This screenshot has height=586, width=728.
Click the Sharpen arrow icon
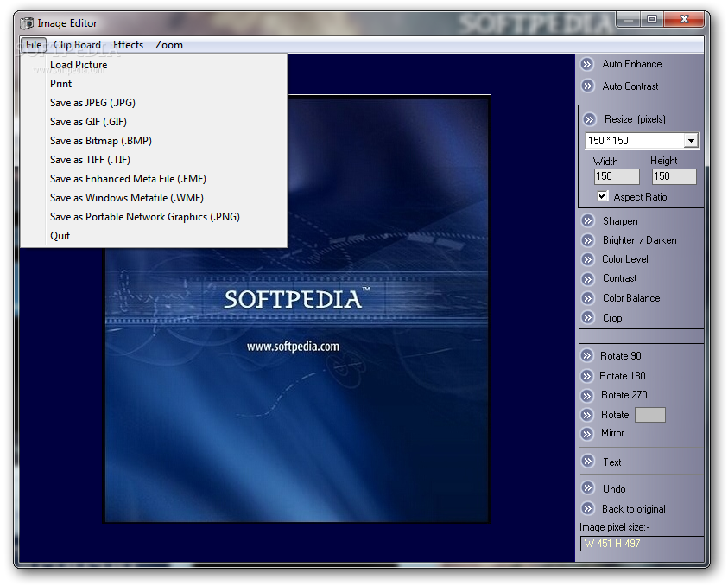coord(588,220)
